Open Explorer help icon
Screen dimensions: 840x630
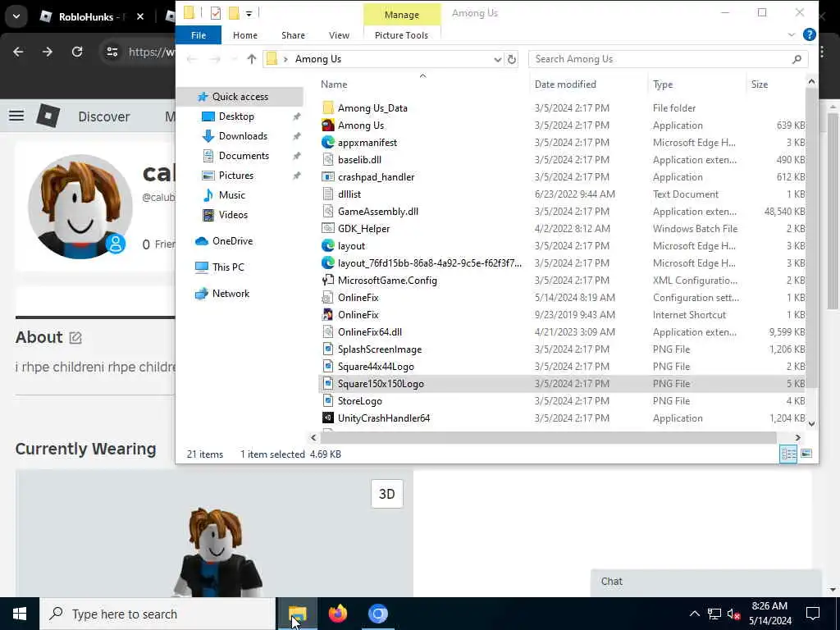click(809, 34)
